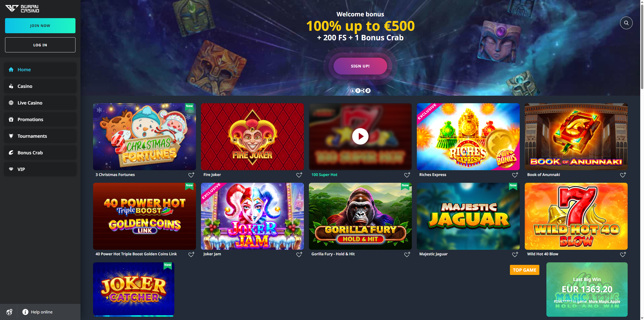Viewport: 644px width, 320px height.
Task: Go to Live Casino section
Action: pos(40,103)
